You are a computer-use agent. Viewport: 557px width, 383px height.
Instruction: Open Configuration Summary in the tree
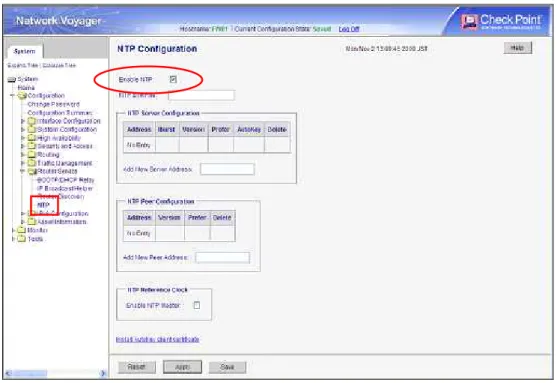tap(60, 113)
